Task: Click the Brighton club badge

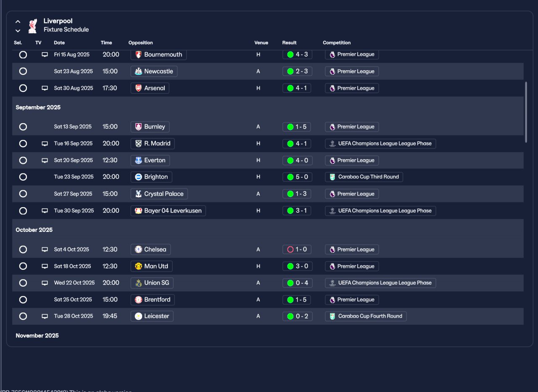Action: tap(138, 177)
